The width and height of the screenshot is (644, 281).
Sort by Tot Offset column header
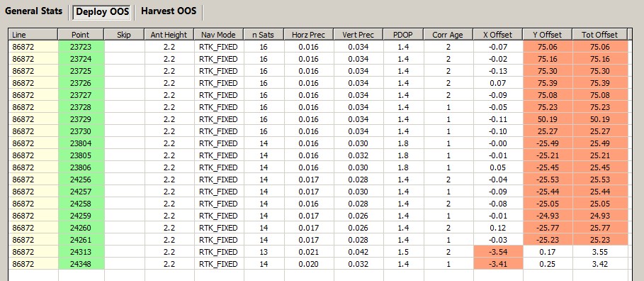[x=600, y=35]
